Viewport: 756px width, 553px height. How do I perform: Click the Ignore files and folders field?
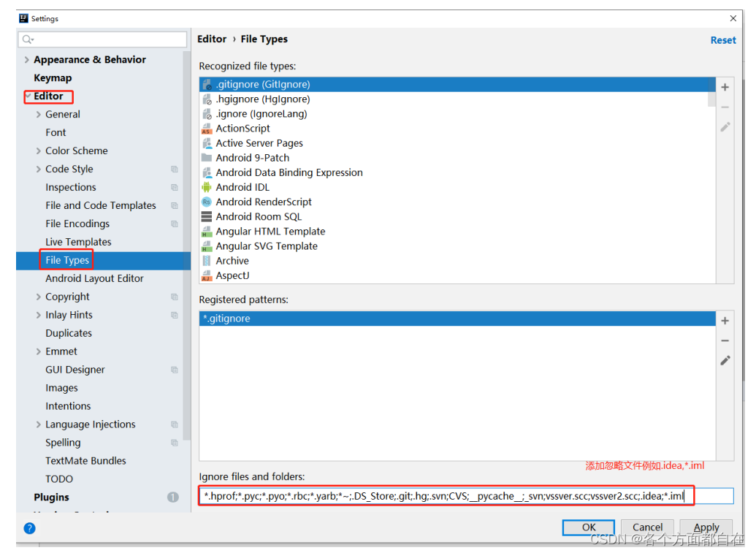(466, 496)
